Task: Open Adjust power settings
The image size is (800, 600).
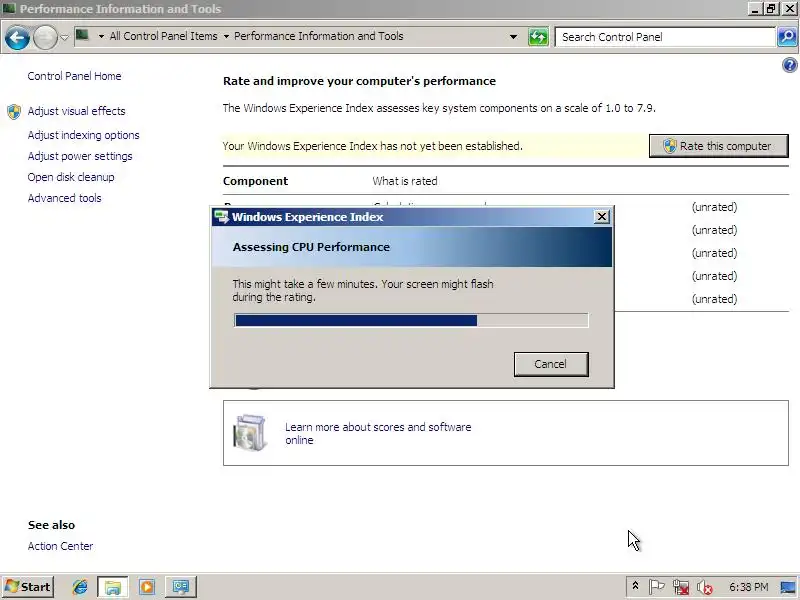Action: 80,156
